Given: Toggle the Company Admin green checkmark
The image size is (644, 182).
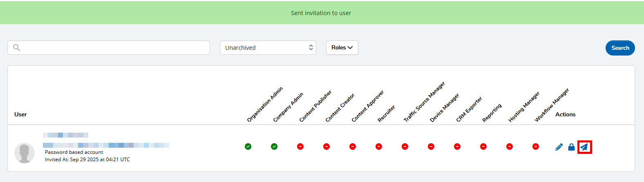Looking at the screenshot, I should (x=274, y=146).
